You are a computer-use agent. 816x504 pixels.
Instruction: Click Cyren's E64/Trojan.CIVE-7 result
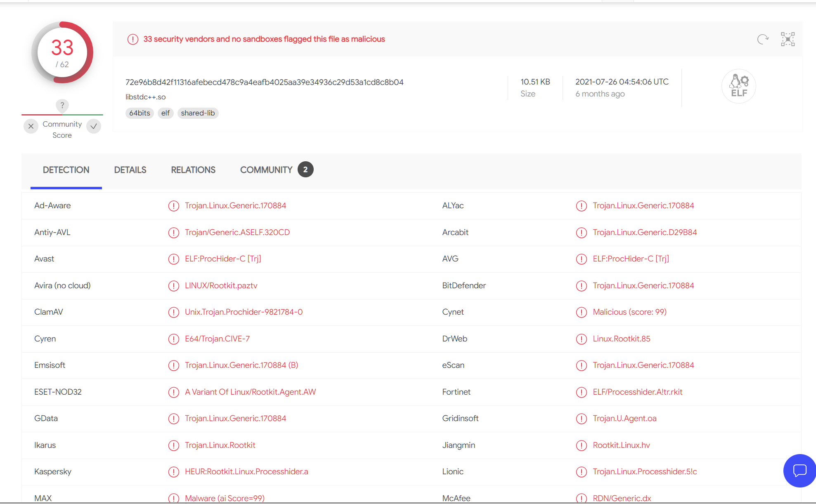(x=217, y=339)
